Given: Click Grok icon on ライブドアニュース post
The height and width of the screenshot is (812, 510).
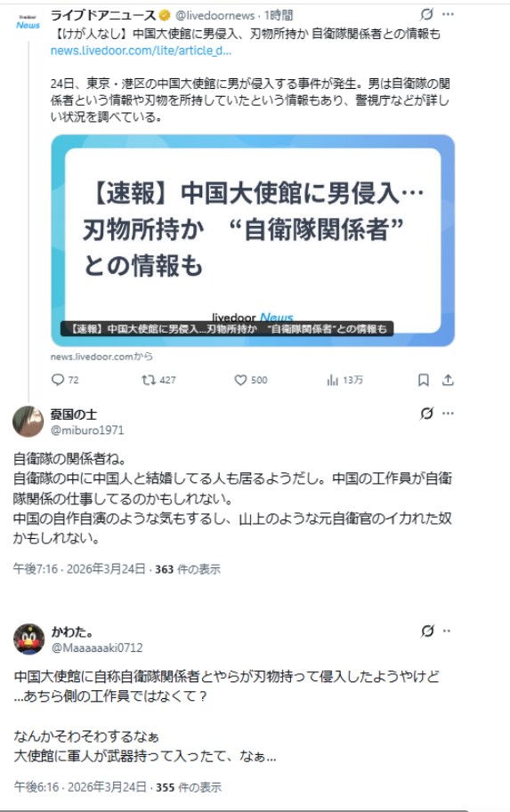Looking at the screenshot, I should [426, 14].
